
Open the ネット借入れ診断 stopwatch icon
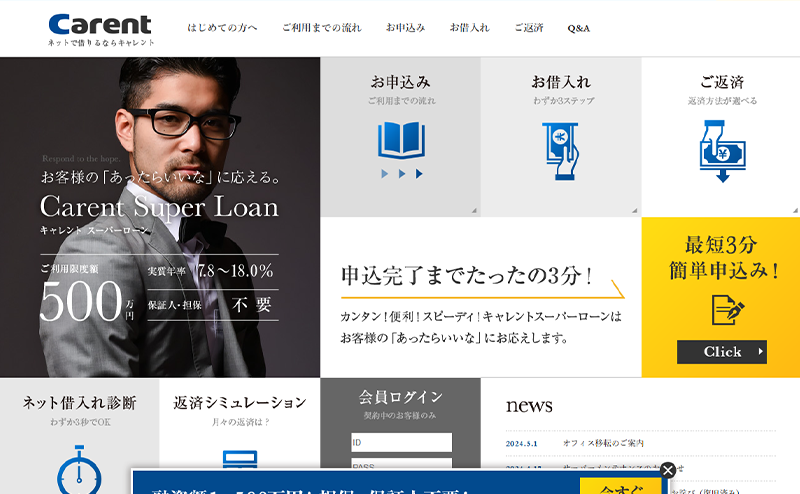pos(79,470)
